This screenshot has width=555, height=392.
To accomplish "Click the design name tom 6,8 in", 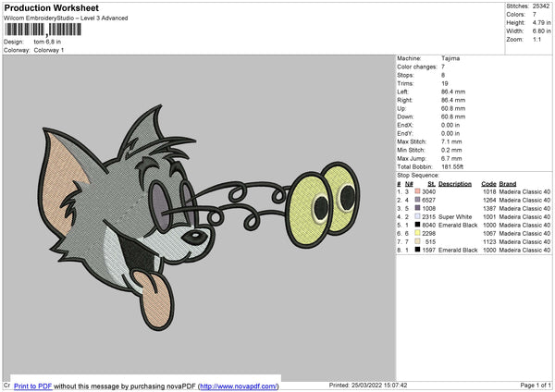I will click(x=47, y=42).
